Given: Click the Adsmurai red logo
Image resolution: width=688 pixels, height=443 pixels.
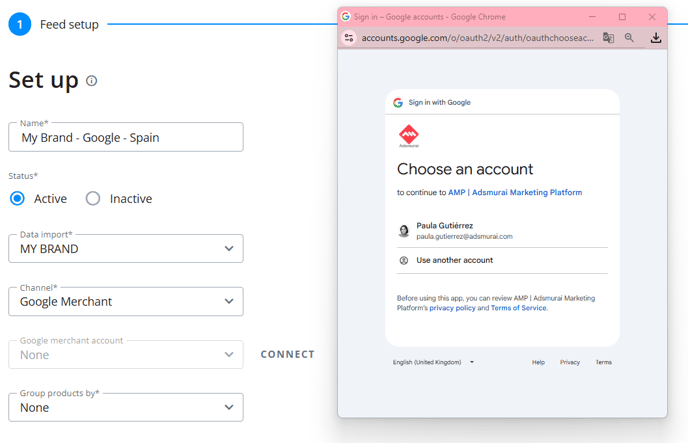Looking at the screenshot, I should pyautogui.click(x=408, y=136).
